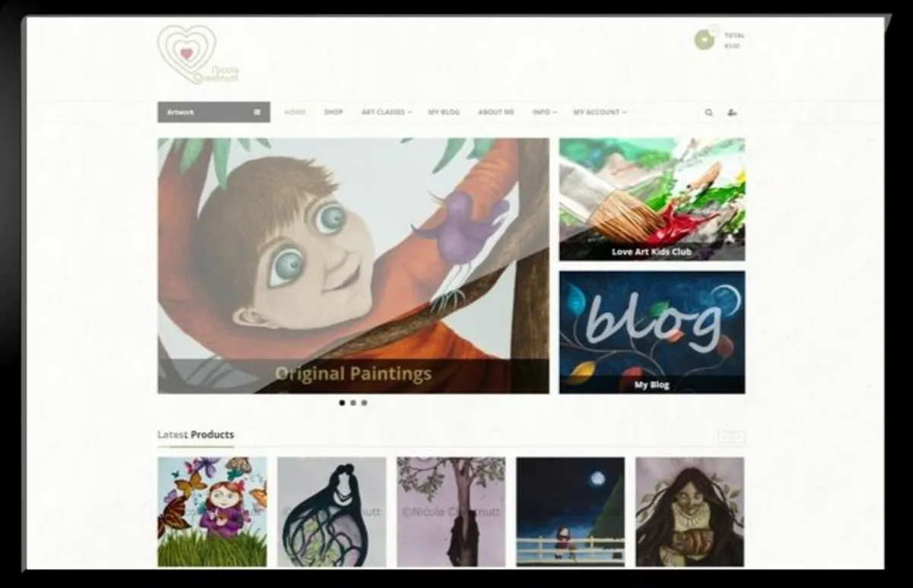Click the user login icon
Viewport: 913px width, 588px height.
point(732,113)
